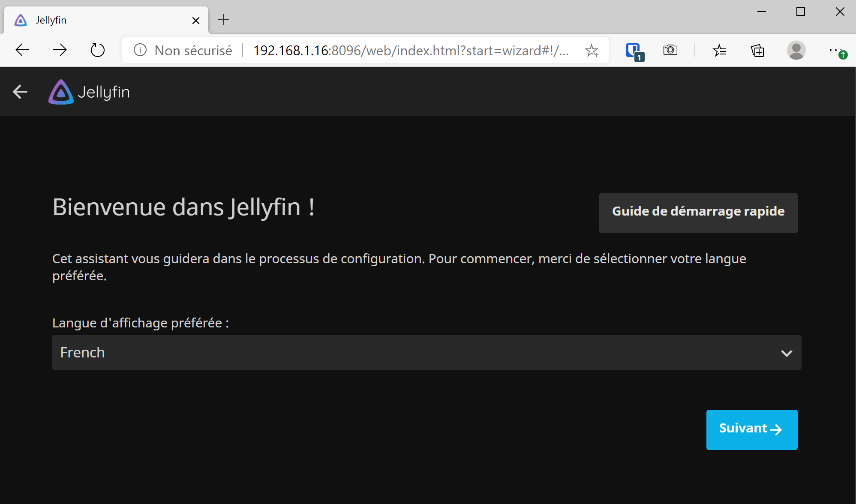Add page to favorites star icon

[x=592, y=51]
